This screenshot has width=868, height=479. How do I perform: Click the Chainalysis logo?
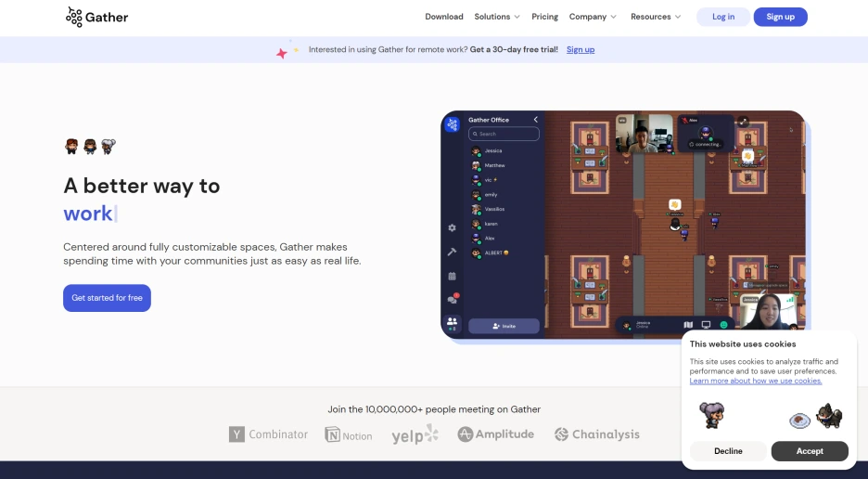(597, 434)
